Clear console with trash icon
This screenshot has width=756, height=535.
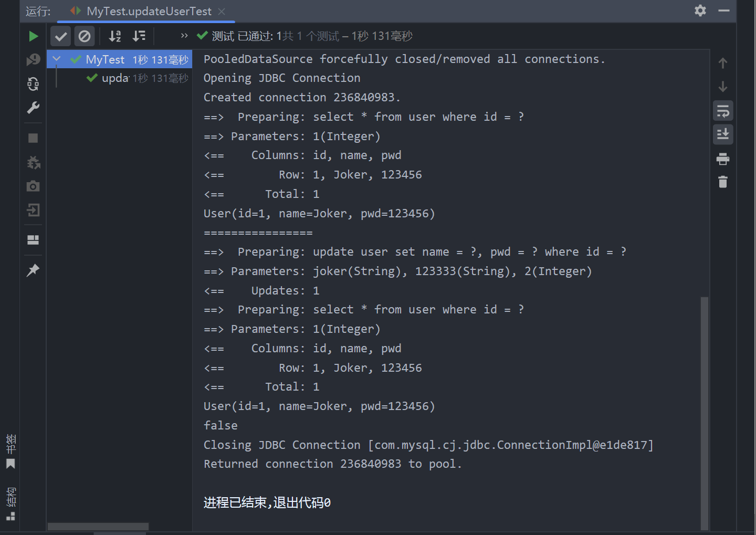point(723,182)
